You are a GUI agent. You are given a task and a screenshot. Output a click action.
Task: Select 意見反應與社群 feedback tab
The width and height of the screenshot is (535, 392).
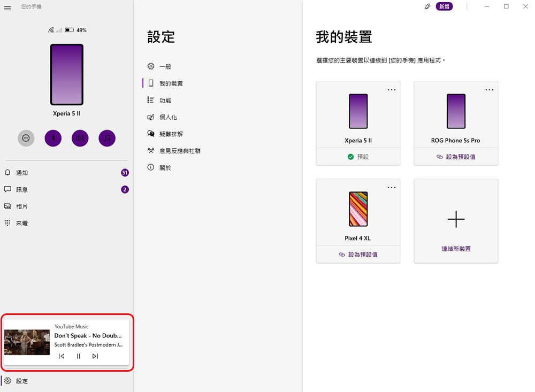coord(174,151)
